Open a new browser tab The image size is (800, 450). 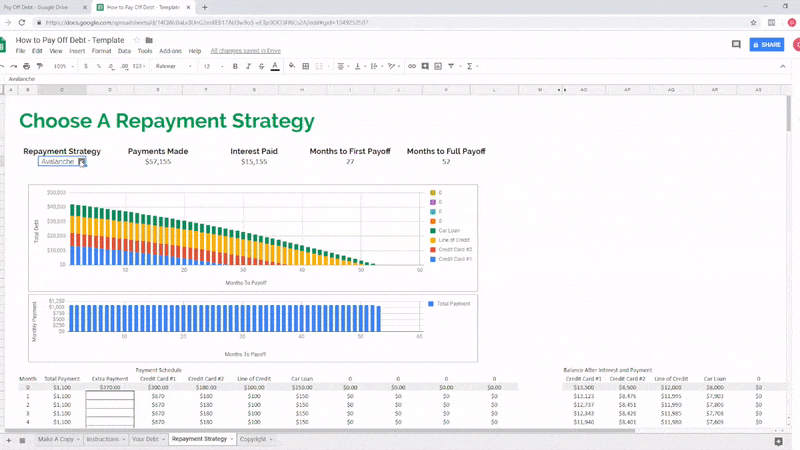click(205, 8)
